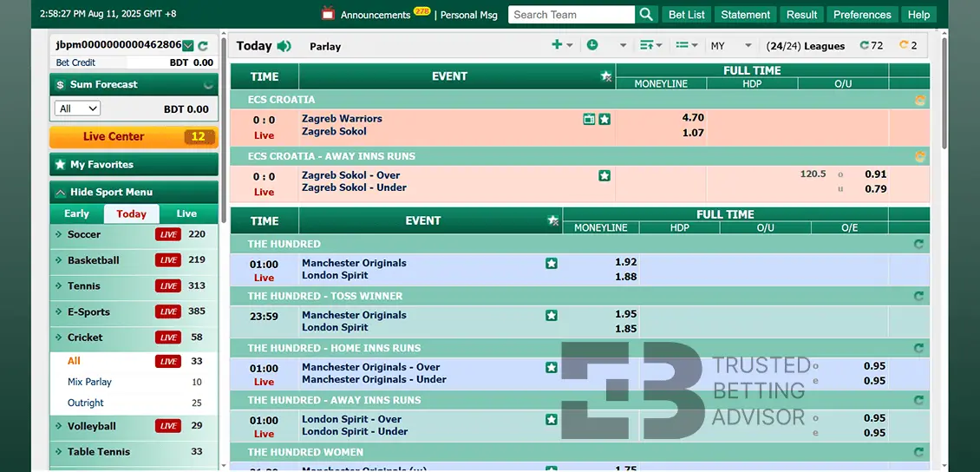Favorite the Toss Winner 23:59 event
The width and height of the screenshot is (980, 472).
click(x=552, y=315)
